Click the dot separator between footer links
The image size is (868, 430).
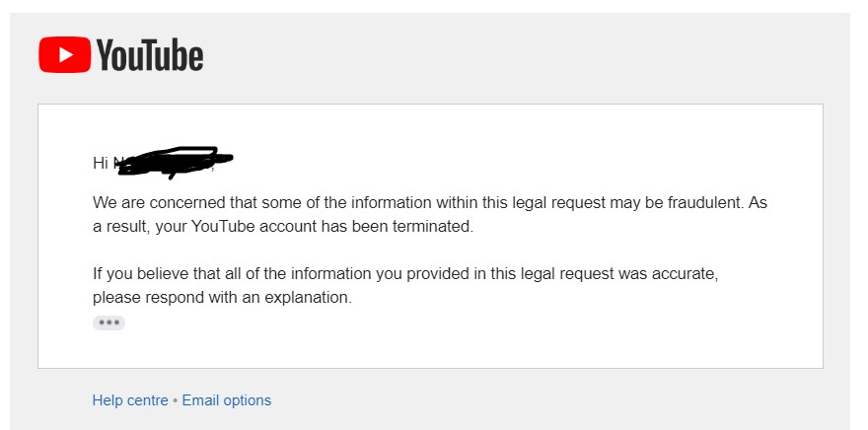(x=175, y=400)
